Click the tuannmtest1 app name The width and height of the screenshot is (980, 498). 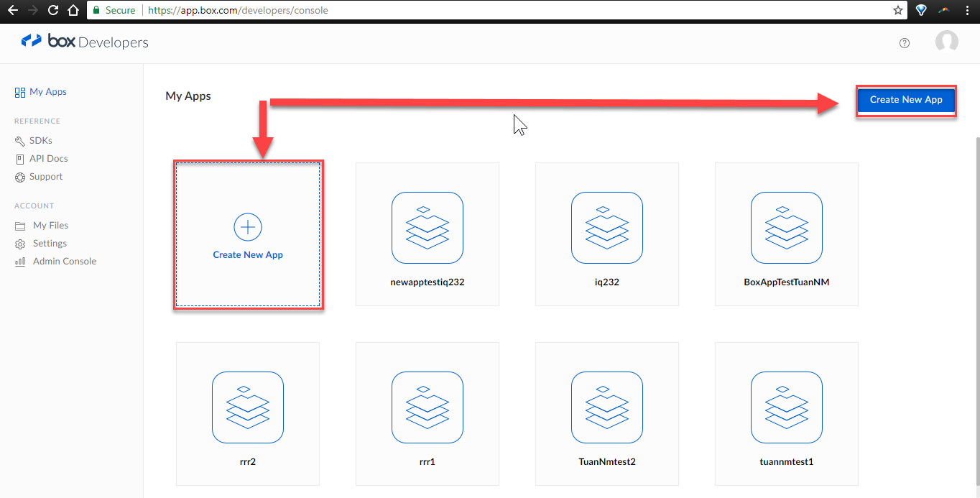[787, 462]
